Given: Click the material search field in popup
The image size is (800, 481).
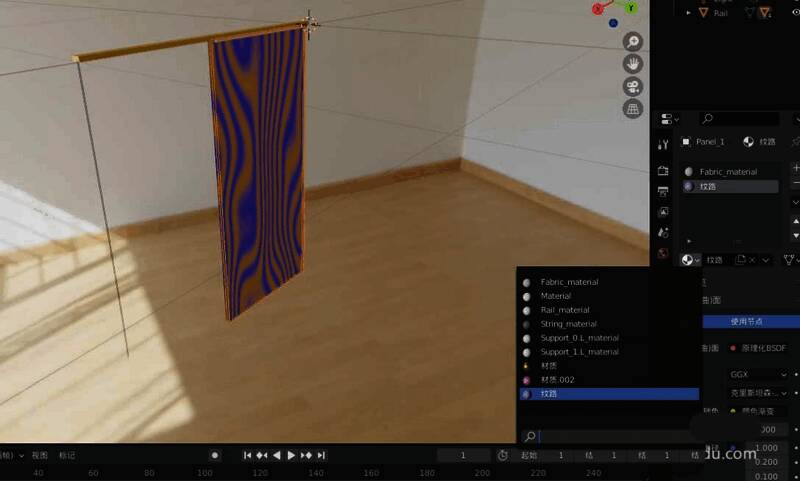Looking at the screenshot, I should coord(612,436).
